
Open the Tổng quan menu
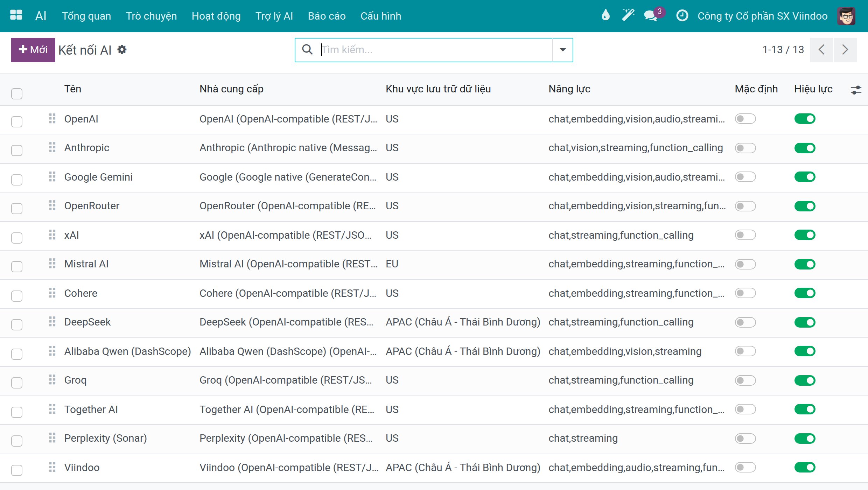click(86, 16)
